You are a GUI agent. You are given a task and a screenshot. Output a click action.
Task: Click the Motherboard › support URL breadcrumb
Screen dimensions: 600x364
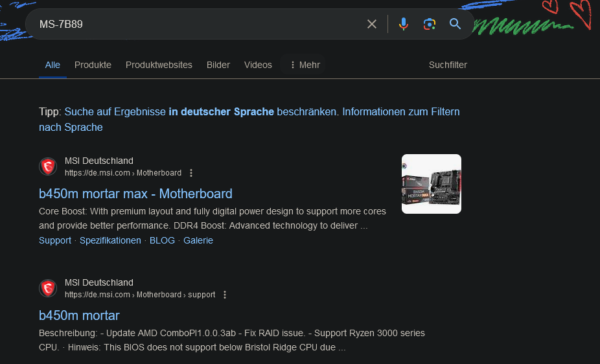click(176, 295)
